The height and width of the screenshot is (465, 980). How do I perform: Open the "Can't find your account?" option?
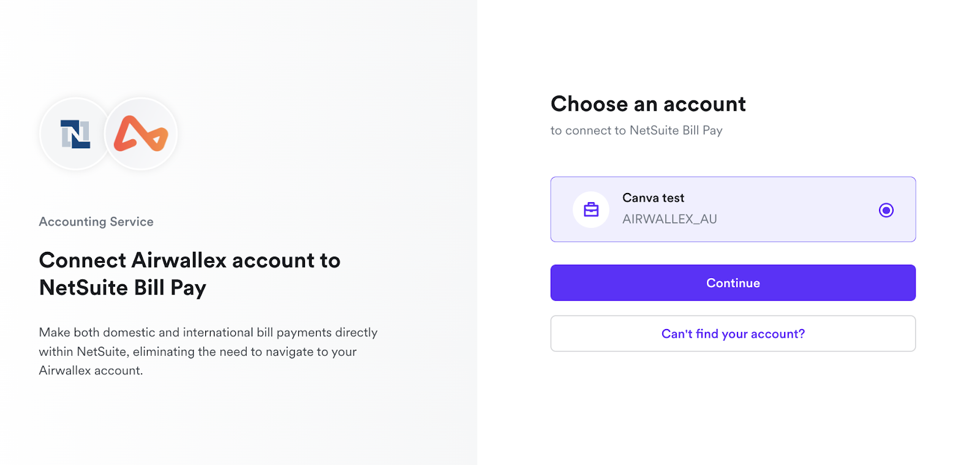(733, 334)
